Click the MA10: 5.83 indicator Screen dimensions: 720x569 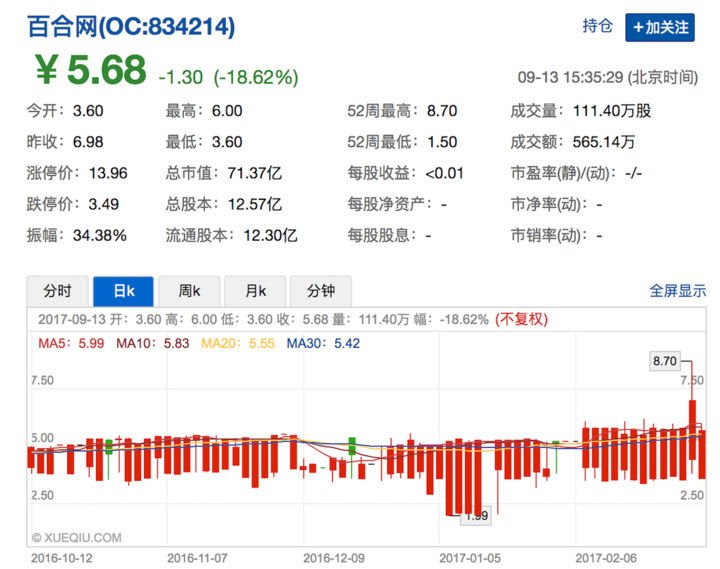tap(153, 343)
